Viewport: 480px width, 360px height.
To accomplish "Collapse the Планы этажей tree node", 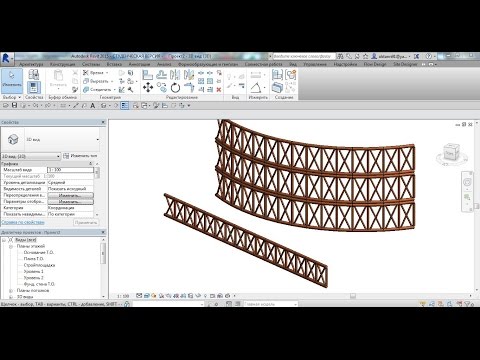I will [x=11, y=246].
